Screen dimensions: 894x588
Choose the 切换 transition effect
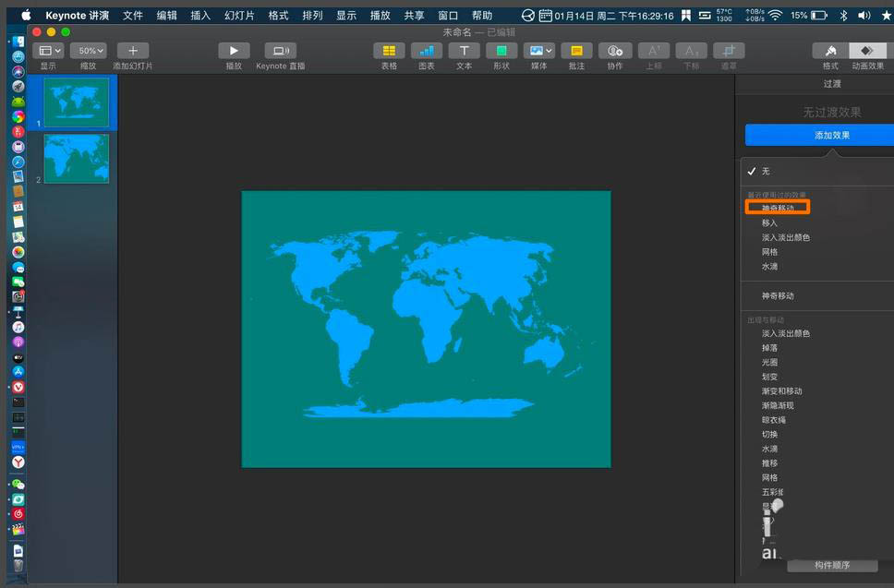[769, 434]
